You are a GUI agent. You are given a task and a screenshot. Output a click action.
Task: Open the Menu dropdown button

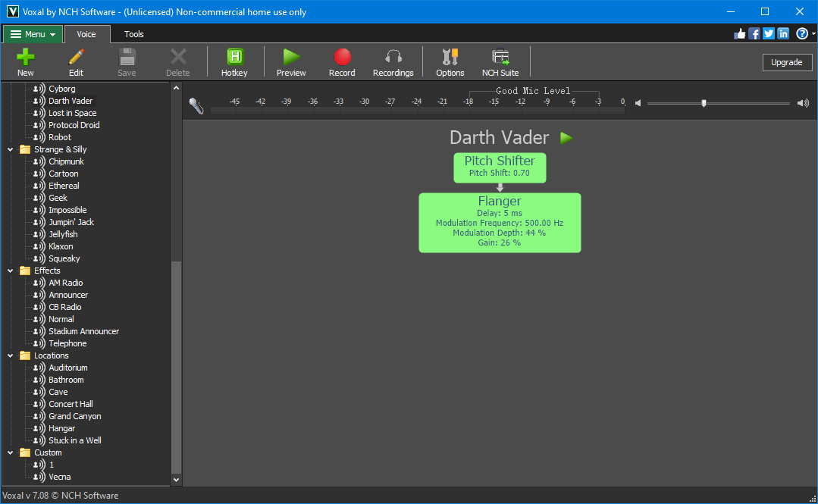coord(33,34)
